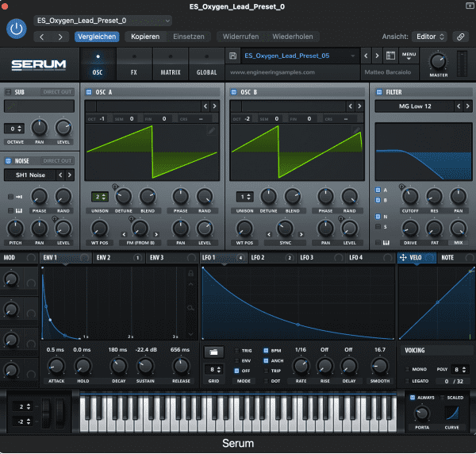The image size is (476, 454).
Task: Enable MONO voicing checkbox
Action: pyautogui.click(x=408, y=369)
